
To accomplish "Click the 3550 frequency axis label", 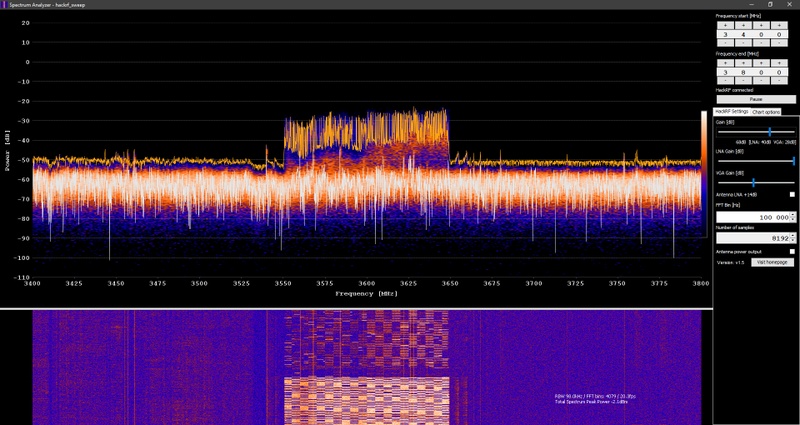I will coord(283,283).
